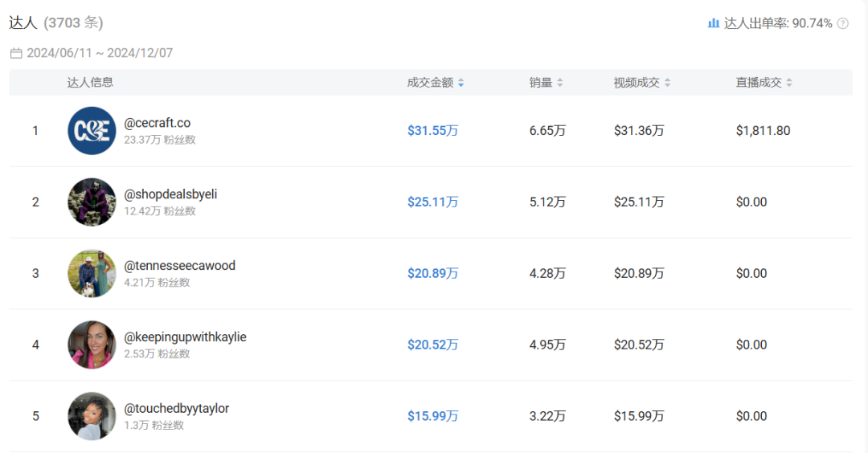Sort by 成交金额 column arrows
The height and width of the screenshot is (453, 868).
click(461, 83)
